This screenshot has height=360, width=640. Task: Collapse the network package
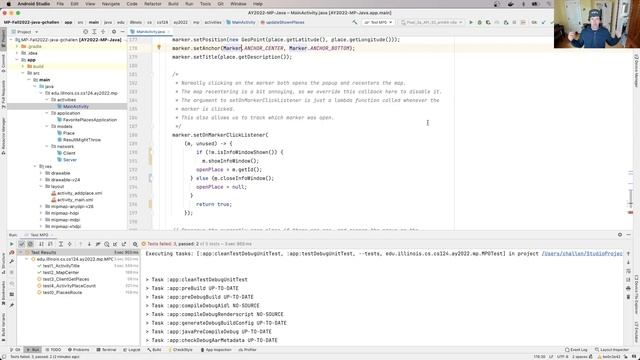pos(47,146)
